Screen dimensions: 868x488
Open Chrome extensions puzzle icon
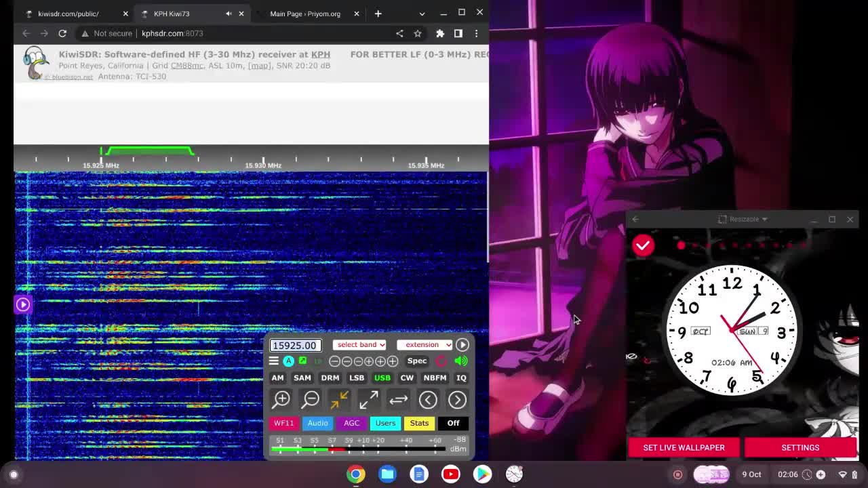click(440, 33)
